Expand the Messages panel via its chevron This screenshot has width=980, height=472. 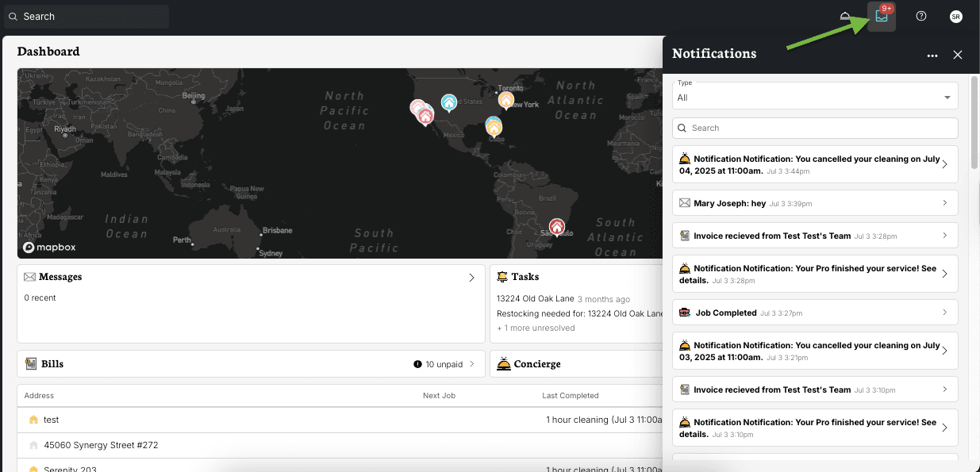471,277
